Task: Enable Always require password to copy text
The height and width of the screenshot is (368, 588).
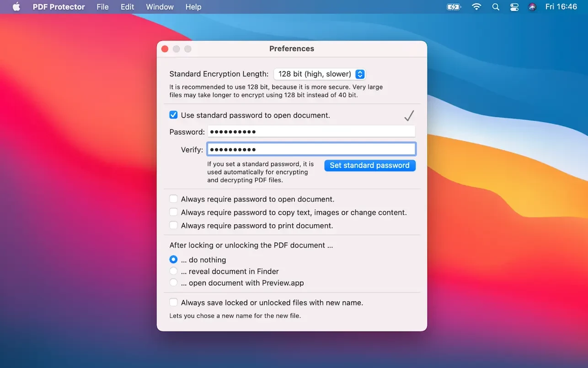Action: point(174,212)
